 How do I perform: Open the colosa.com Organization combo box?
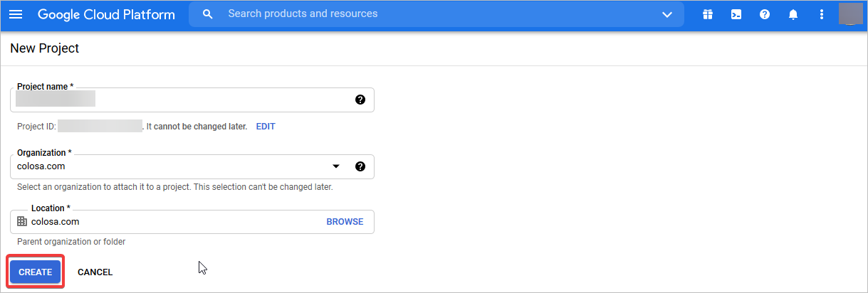[x=171, y=166]
